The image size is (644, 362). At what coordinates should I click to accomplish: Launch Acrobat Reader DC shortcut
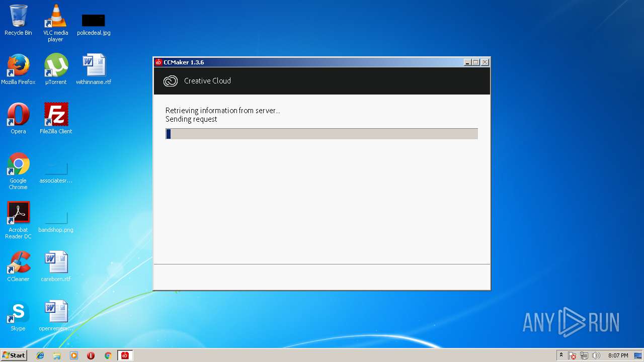click(x=18, y=220)
